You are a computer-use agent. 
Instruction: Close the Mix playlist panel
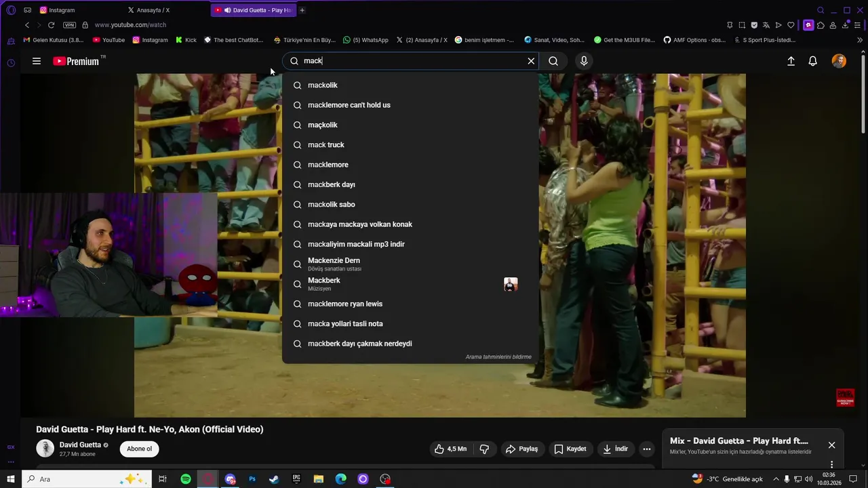coord(831,445)
